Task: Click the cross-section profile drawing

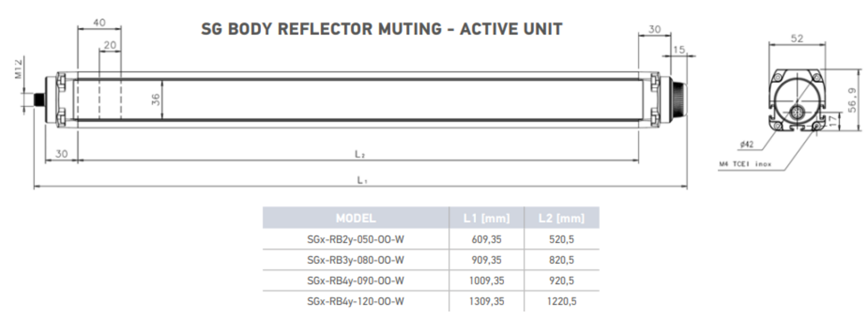Action: pos(797,100)
